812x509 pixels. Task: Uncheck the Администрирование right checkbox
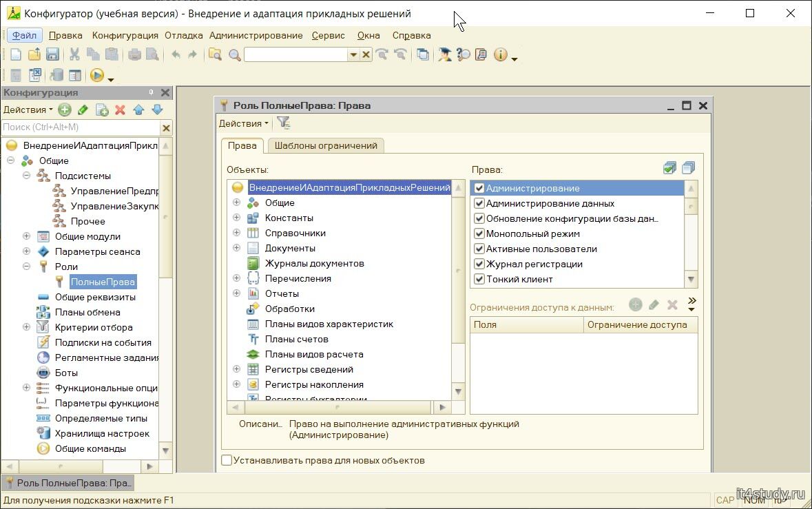point(479,188)
